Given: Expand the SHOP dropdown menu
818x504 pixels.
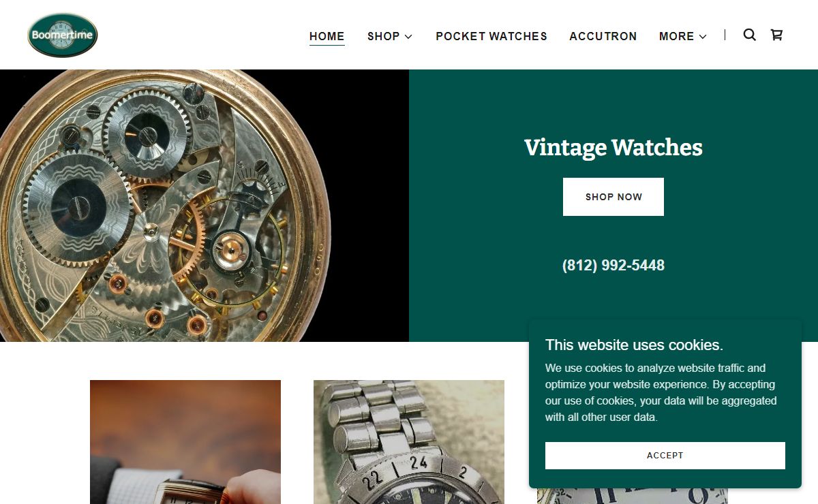Looking at the screenshot, I should tap(390, 36).
